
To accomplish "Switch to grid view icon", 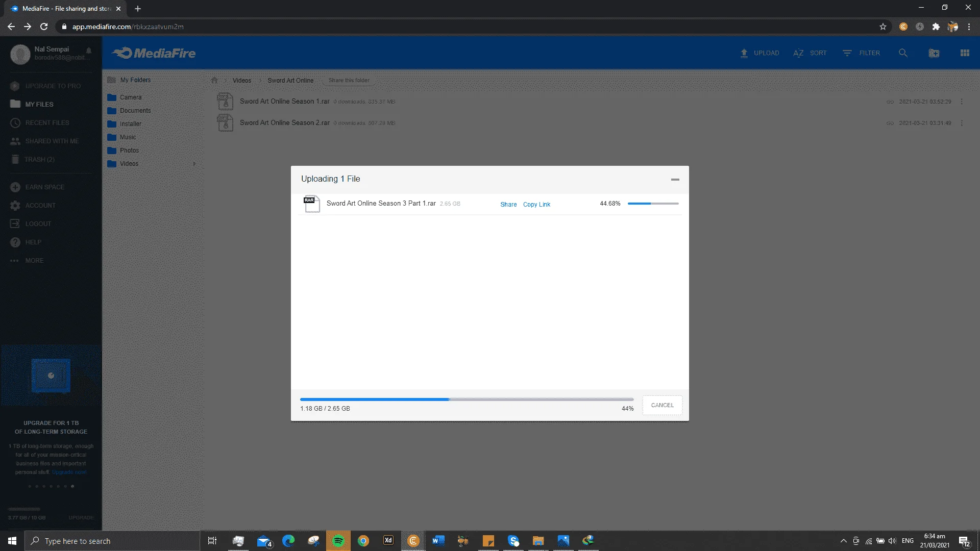I will (965, 53).
